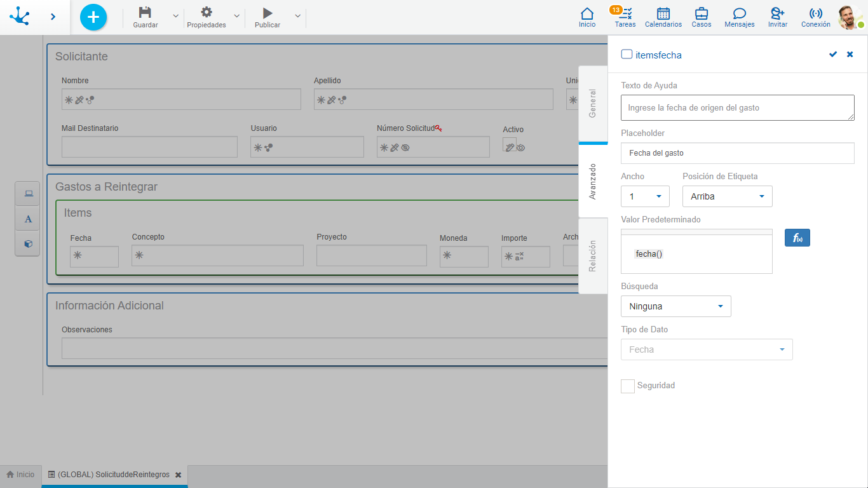The width and height of the screenshot is (868, 488).
Task: Toggle the Activo field checkbox
Action: (510, 146)
